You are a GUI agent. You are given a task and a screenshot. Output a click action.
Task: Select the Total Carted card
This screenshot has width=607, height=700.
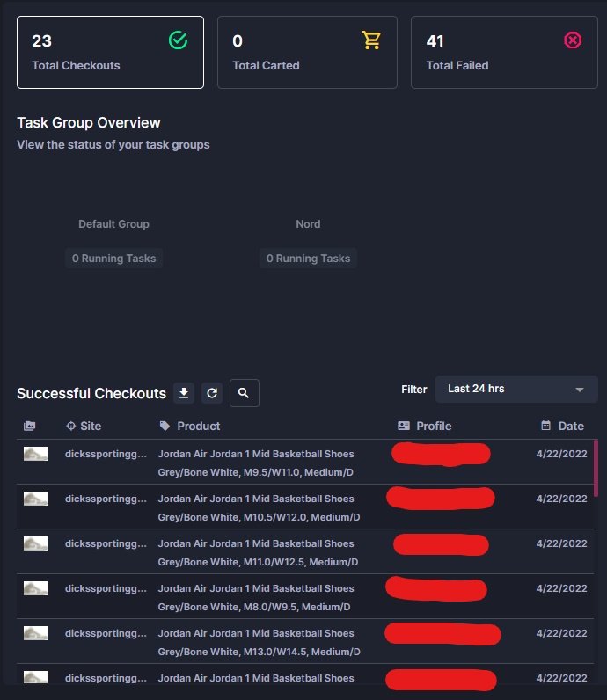click(x=307, y=52)
